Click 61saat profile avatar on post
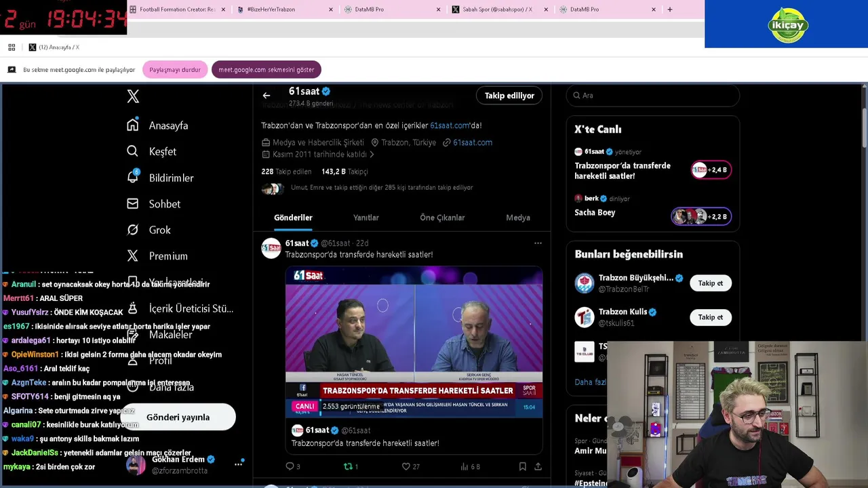The width and height of the screenshot is (868, 488). [x=271, y=249]
